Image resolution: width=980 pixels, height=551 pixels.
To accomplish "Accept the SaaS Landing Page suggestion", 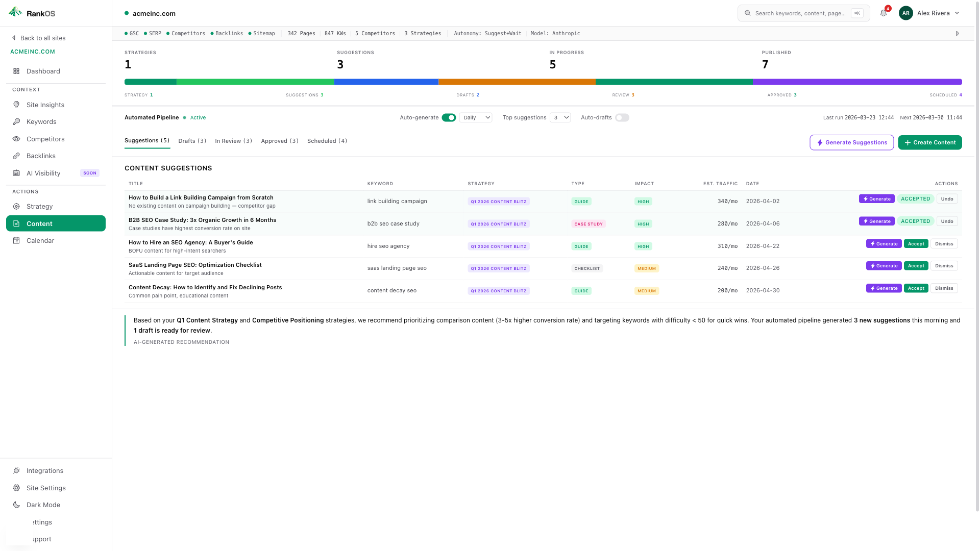I will point(916,266).
